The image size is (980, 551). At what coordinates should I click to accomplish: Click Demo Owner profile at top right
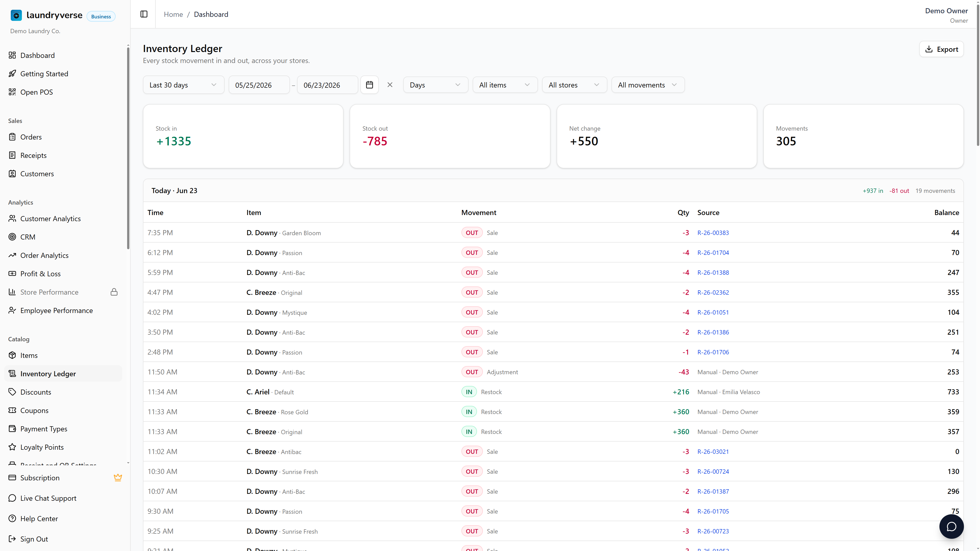pyautogui.click(x=946, y=15)
